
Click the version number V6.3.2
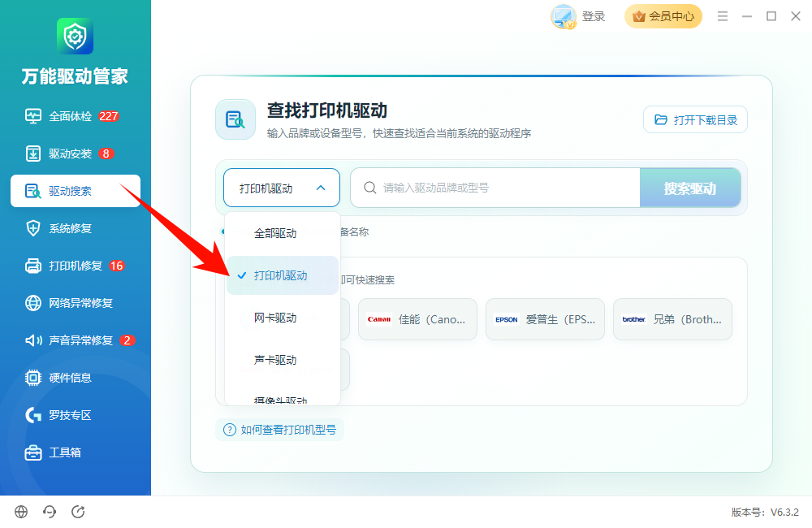[784, 512]
